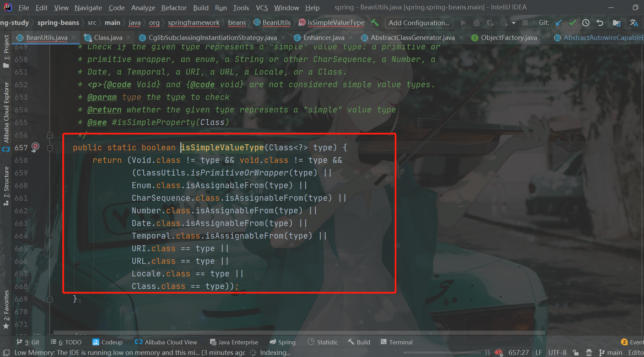Click the tool window toggle in bottom-left corner
The width and height of the screenshot is (644, 357).
pos(6,352)
